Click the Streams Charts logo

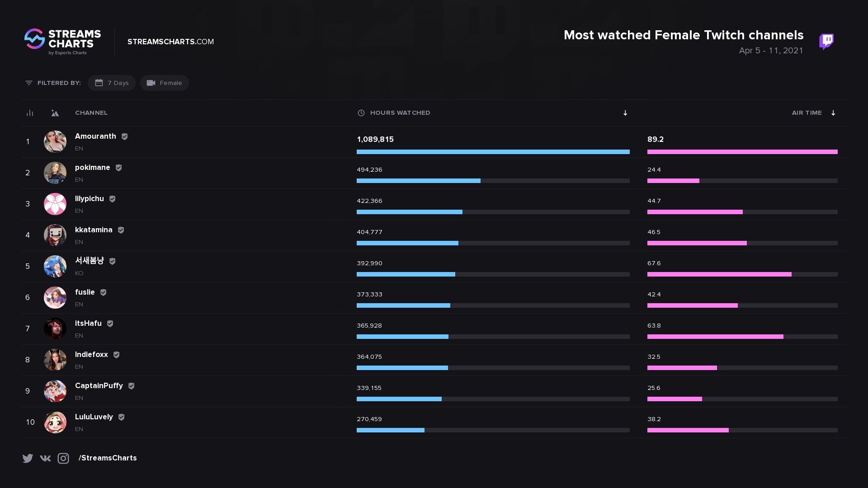[x=62, y=42]
